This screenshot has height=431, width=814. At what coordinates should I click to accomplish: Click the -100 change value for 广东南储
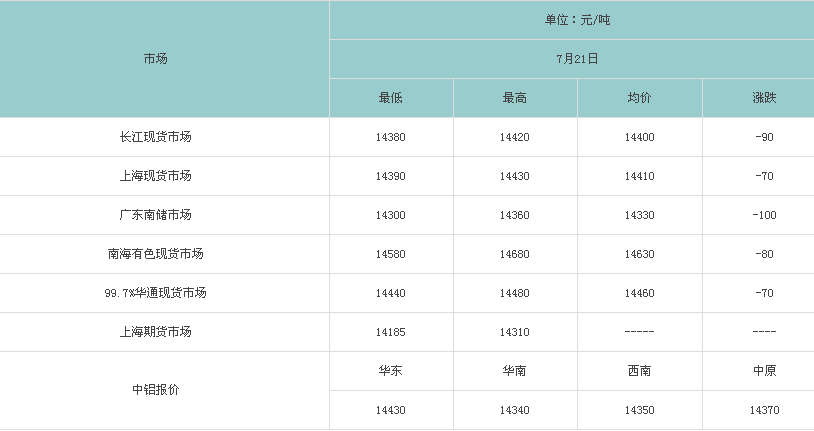[764, 215]
